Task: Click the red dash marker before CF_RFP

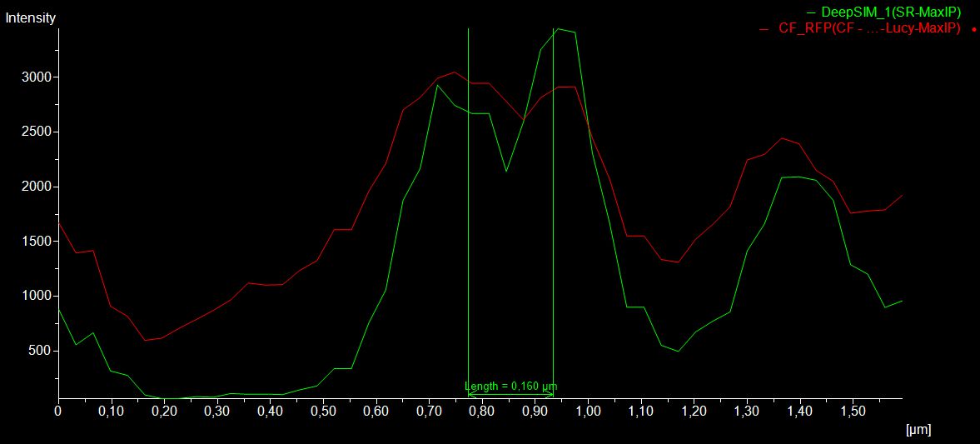Action: pyautogui.click(x=764, y=28)
